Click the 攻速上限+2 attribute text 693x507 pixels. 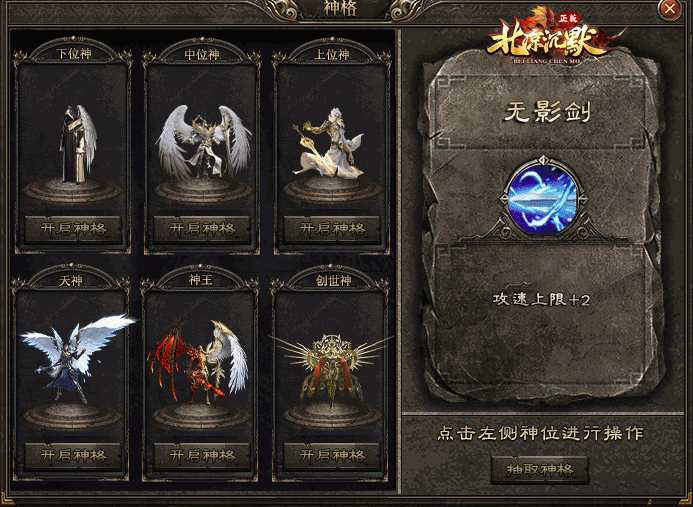(541, 300)
